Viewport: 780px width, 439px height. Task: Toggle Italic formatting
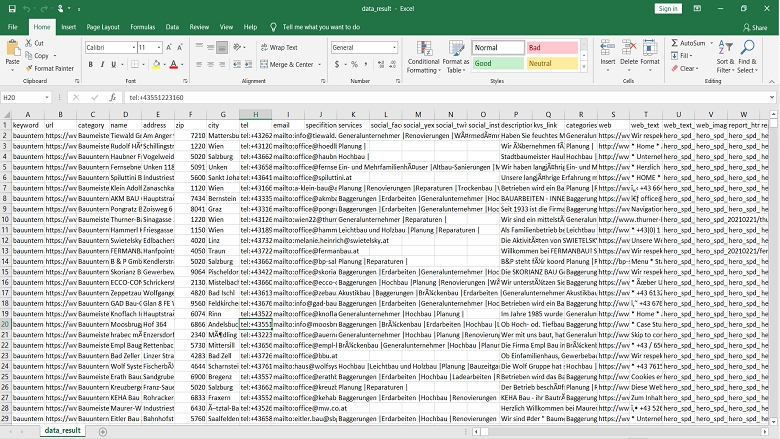tap(102, 64)
